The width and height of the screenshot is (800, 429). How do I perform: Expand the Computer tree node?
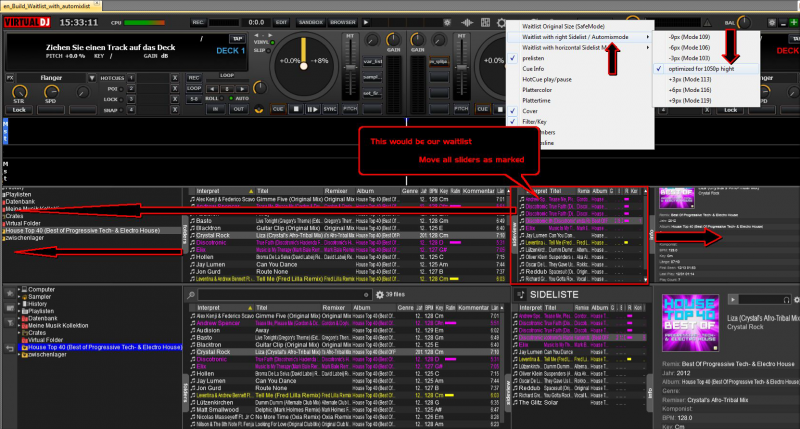point(19,289)
